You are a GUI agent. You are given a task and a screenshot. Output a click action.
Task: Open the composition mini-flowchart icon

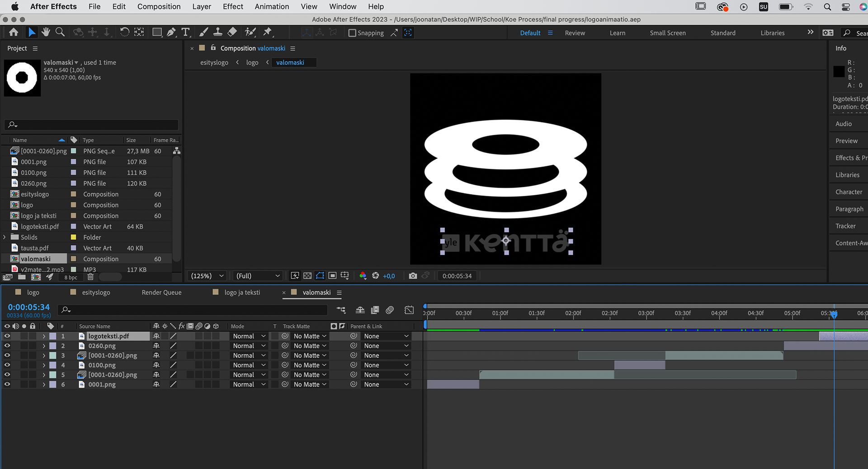[341, 310]
